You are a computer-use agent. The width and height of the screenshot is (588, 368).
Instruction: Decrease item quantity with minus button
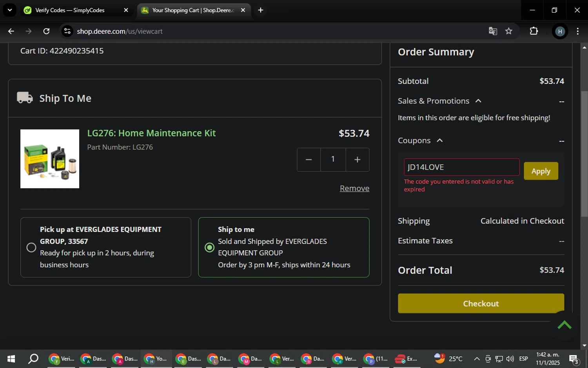tap(309, 160)
